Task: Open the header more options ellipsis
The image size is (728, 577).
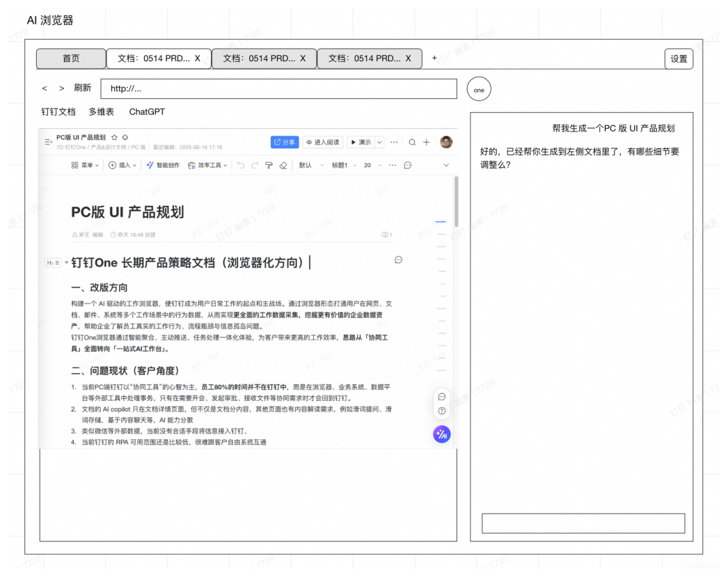Action: point(394,142)
